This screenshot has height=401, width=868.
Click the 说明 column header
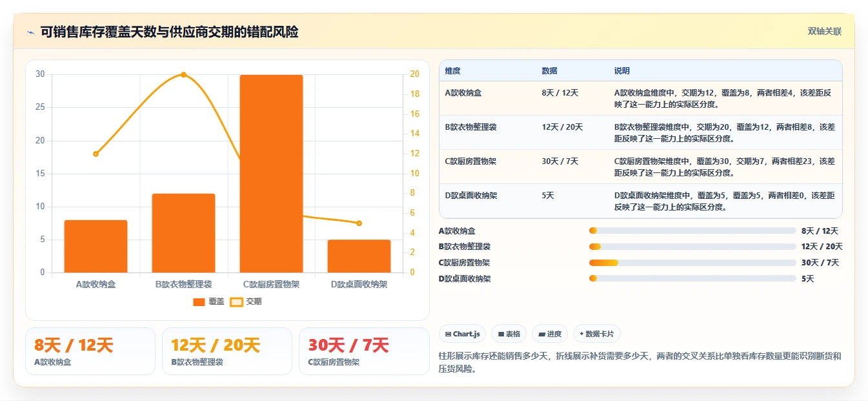tap(621, 70)
